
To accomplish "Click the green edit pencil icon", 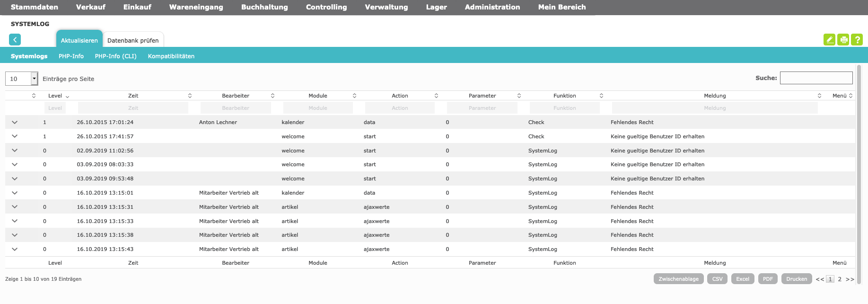I will click(829, 40).
